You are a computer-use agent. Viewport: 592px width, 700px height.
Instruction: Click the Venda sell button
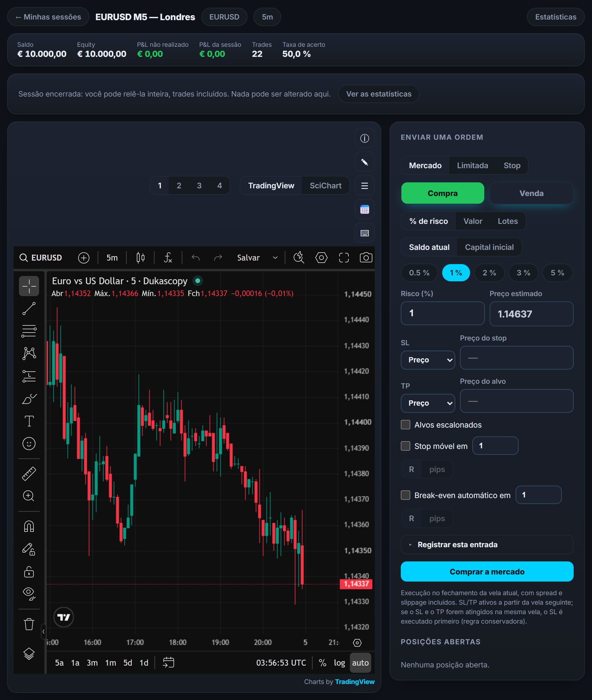(531, 193)
